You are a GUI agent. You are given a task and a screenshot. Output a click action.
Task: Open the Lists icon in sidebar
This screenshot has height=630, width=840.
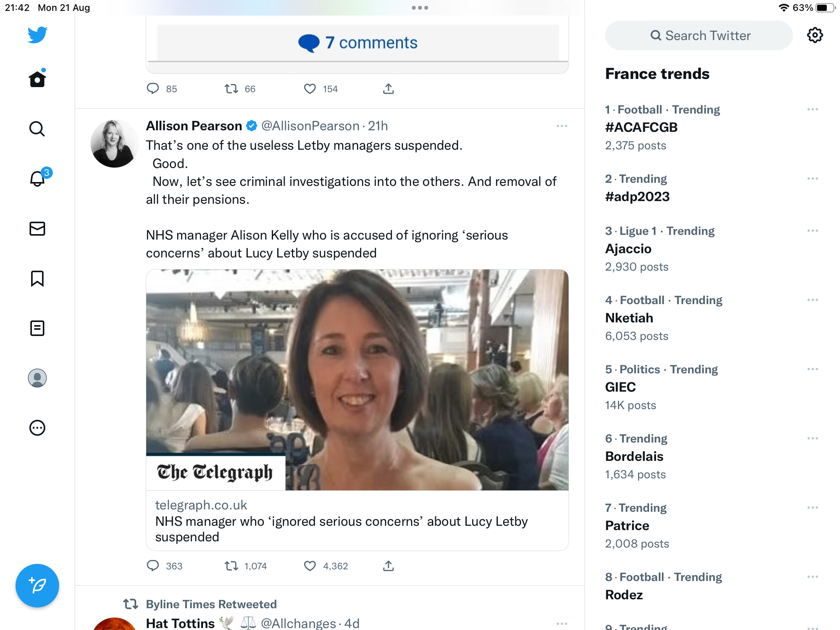click(x=37, y=328)
